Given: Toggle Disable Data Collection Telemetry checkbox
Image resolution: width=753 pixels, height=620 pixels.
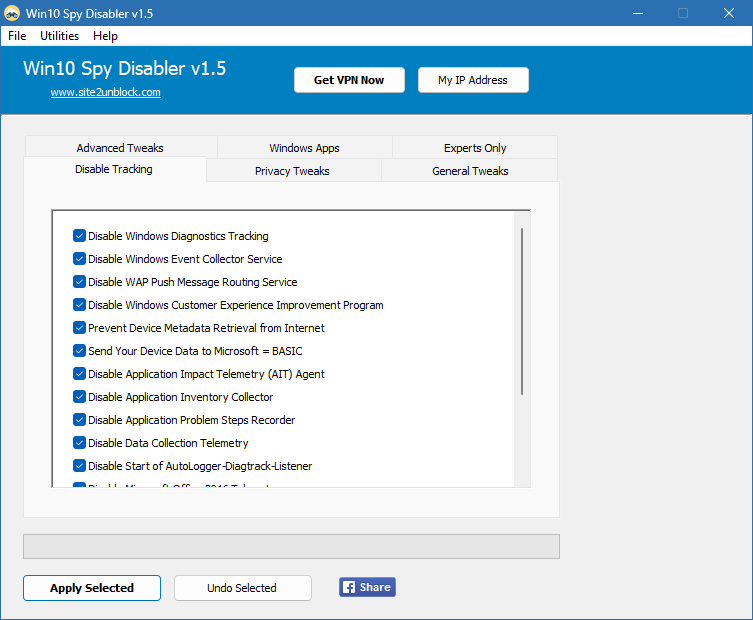Looking at the screenshot, I should [x=79, y=443].
